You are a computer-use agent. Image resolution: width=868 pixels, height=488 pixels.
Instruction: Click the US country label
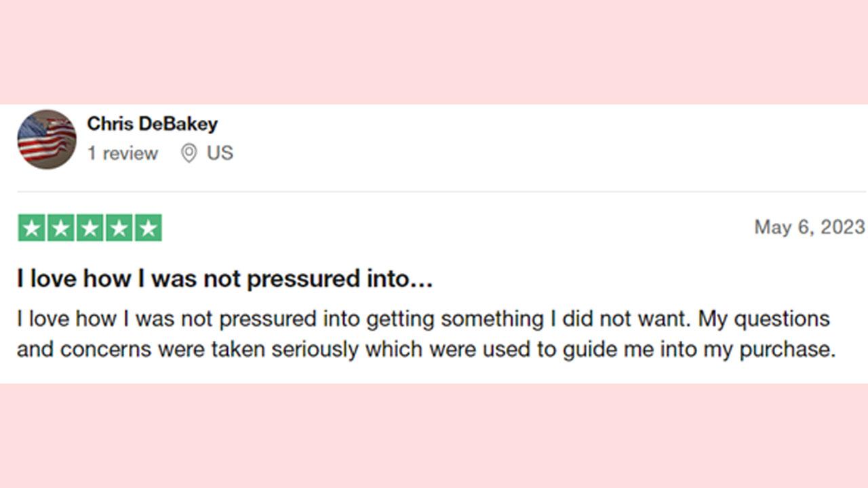point(220,153)
